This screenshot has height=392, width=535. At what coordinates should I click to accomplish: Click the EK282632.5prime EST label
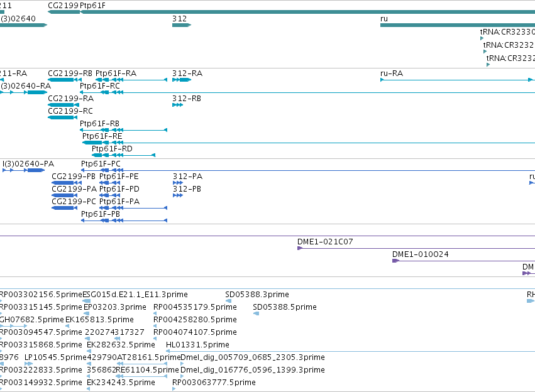(x=121, y=345)
